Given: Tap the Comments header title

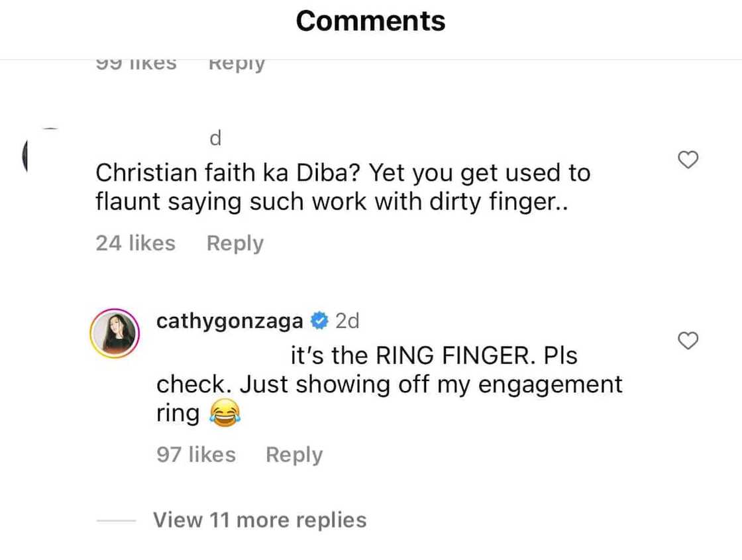Looking at the screenshot, I should coord(370,21).
